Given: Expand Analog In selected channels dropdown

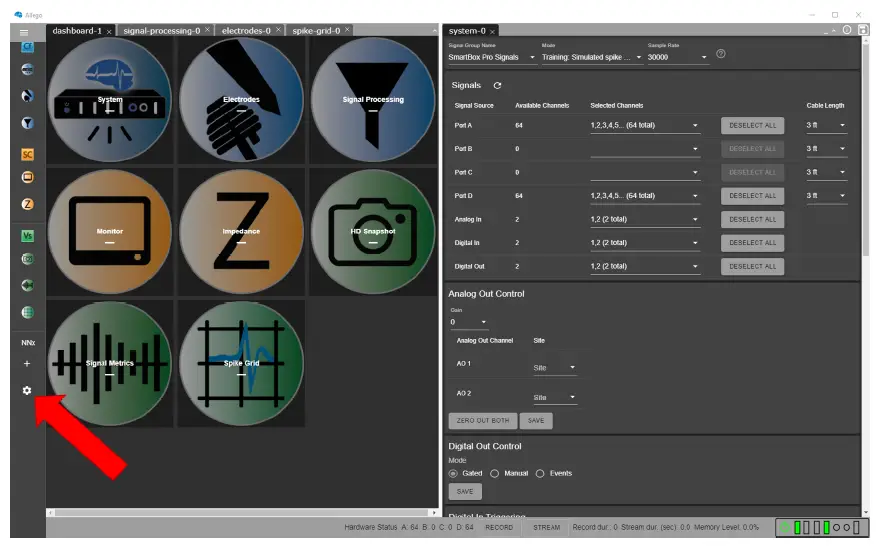Looking at the screenshot, I should pyautogui.click(x=645, y=220).
